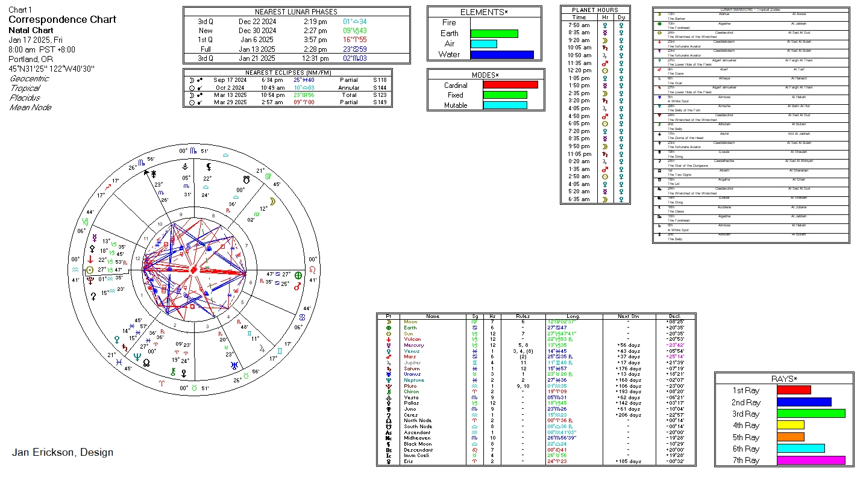
Task: Click the cyan Air bar in the Elements box
Action: (483, 44)
